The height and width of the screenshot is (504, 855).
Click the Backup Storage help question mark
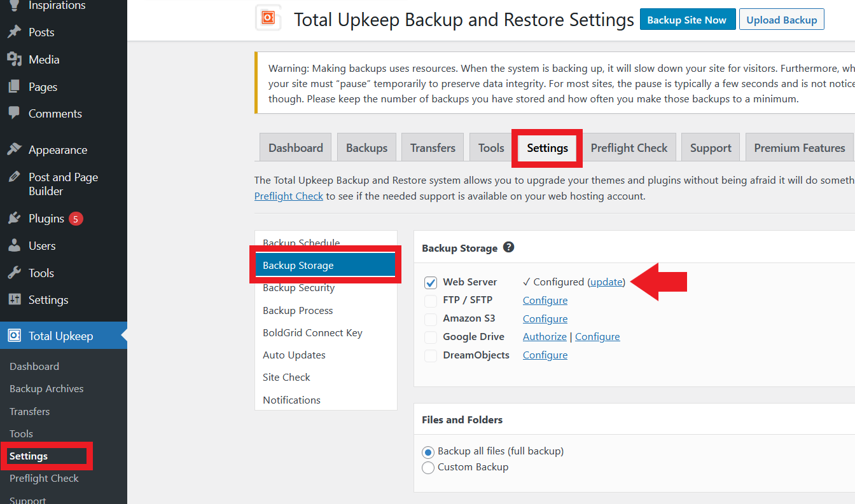pos(508,247)
